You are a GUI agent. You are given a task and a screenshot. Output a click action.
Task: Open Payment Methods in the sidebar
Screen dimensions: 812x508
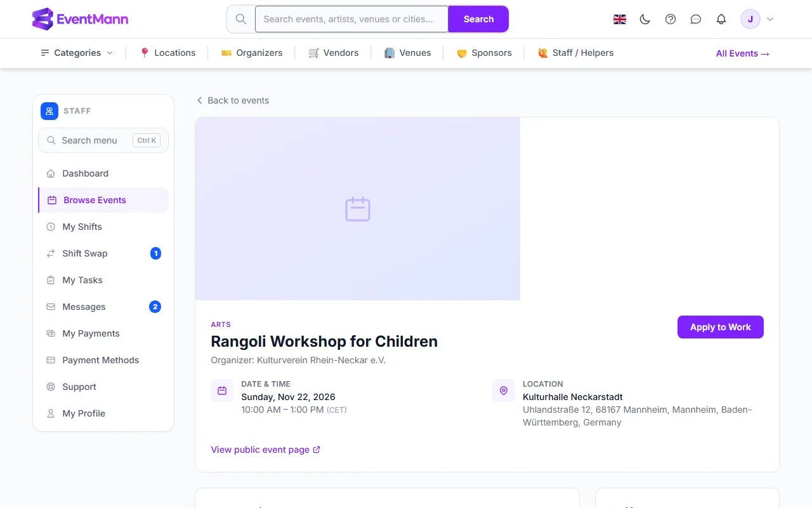103,360
